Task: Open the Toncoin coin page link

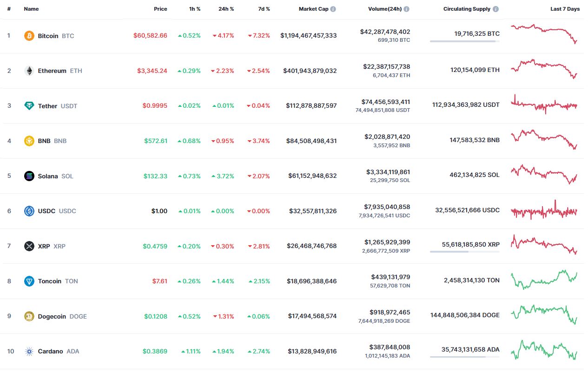Action: pyautogui.click(x=50, y=281)
